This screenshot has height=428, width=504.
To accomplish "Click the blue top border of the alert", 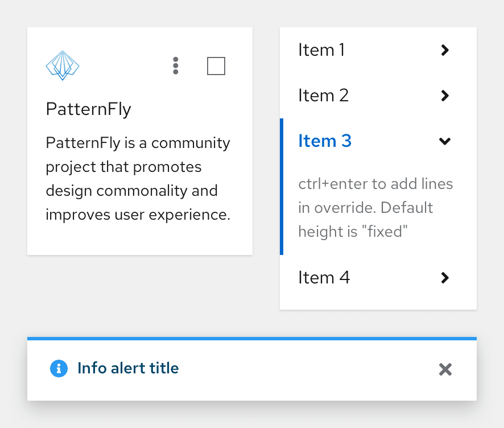I will 251,339.
